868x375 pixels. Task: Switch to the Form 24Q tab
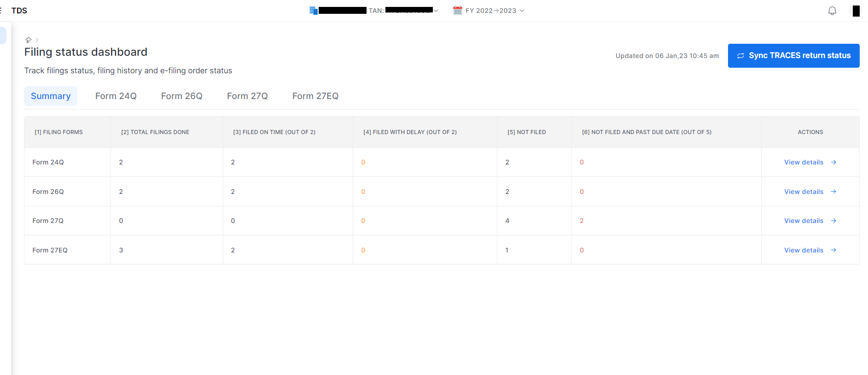click(116, 96)
